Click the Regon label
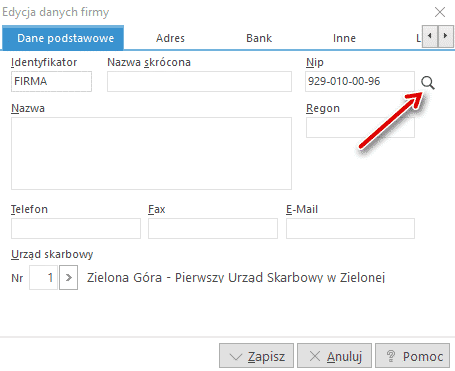Image resolution: width=455 pixels, height=371 pixels. pyautogui.click(x=323, y=109)
